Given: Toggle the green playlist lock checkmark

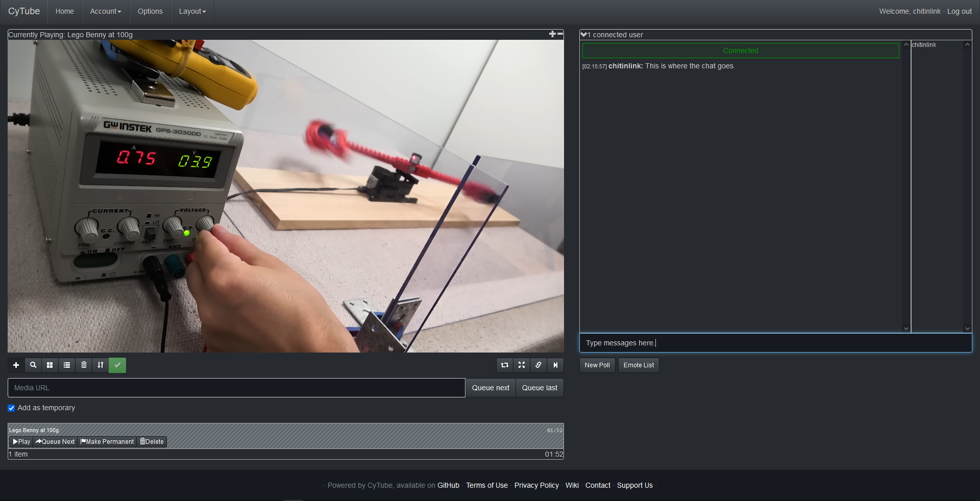Looking at the screenshot, I should (117, 365).
